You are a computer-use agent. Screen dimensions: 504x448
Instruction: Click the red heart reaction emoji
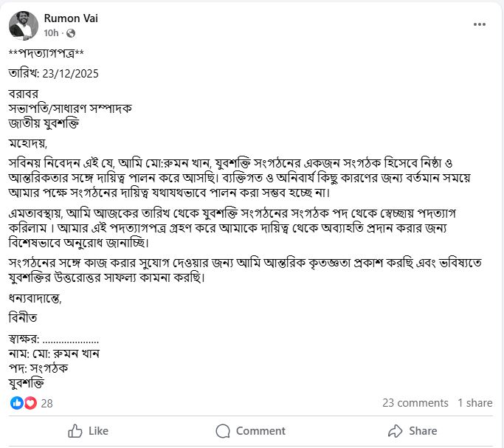point(30,403)
